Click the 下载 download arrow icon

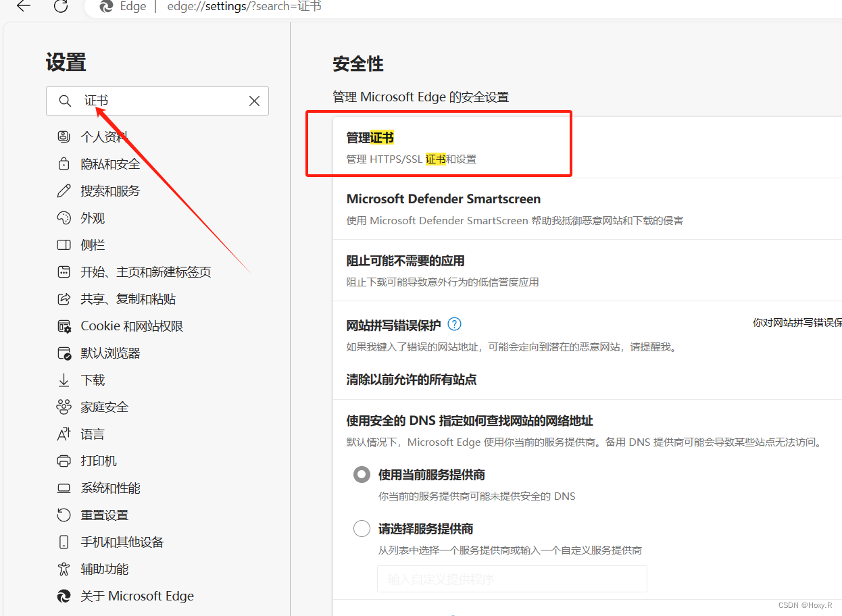point(64,380)
